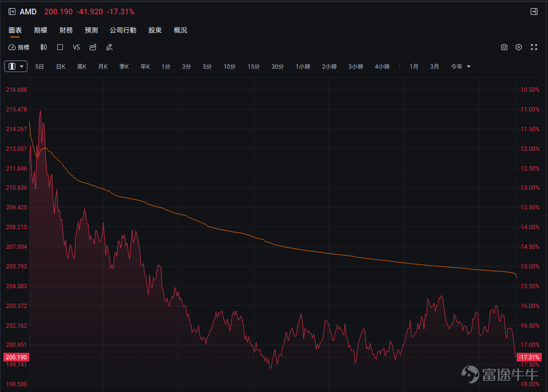
Task: Click the expand sidebar icon at top right
Action: point(534,12)
